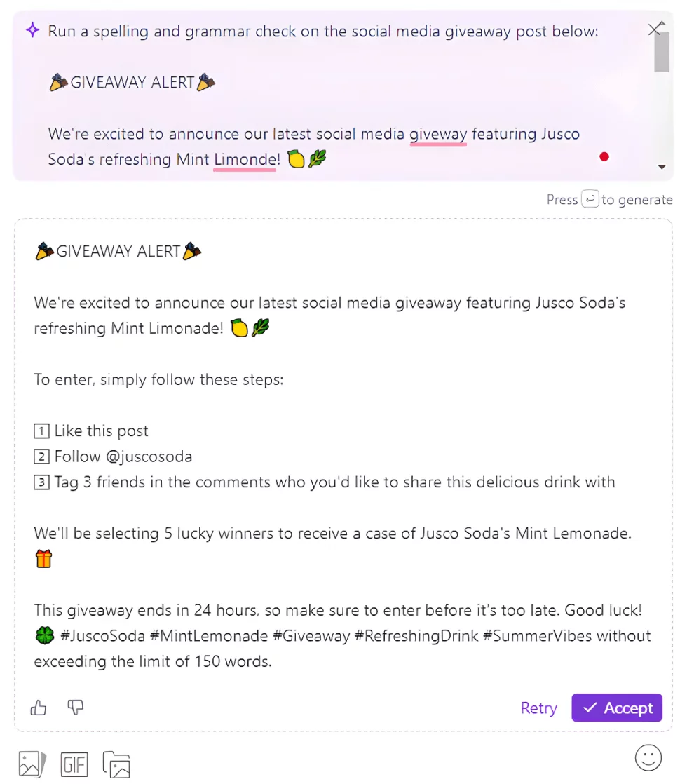Click the red recording indicator dot

pos(604,156)
